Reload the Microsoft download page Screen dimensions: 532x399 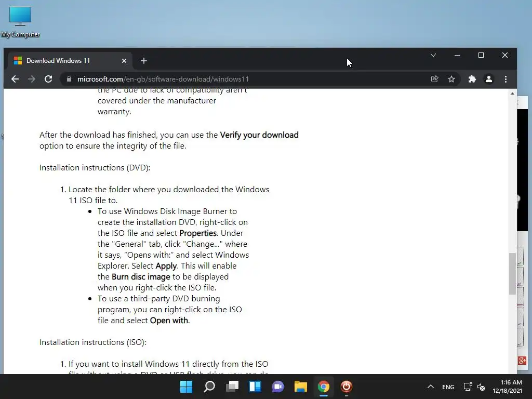pyautogui.click(x=48, y=79)
